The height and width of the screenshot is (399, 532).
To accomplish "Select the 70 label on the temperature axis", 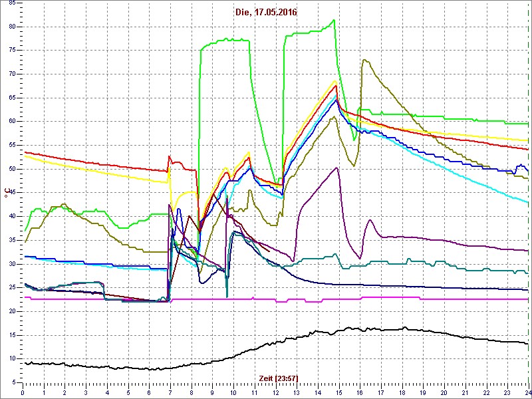I will coord(11,74).
